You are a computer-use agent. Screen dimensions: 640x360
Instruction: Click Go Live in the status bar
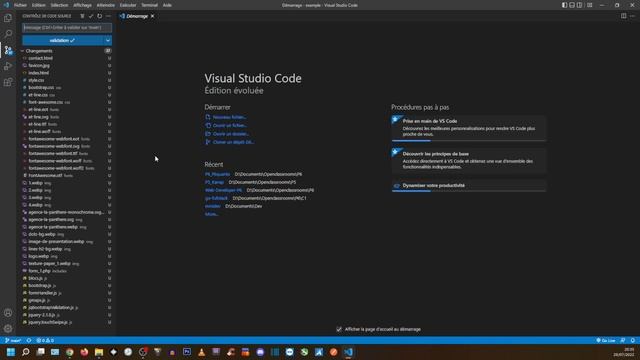[x=606, y=340]
